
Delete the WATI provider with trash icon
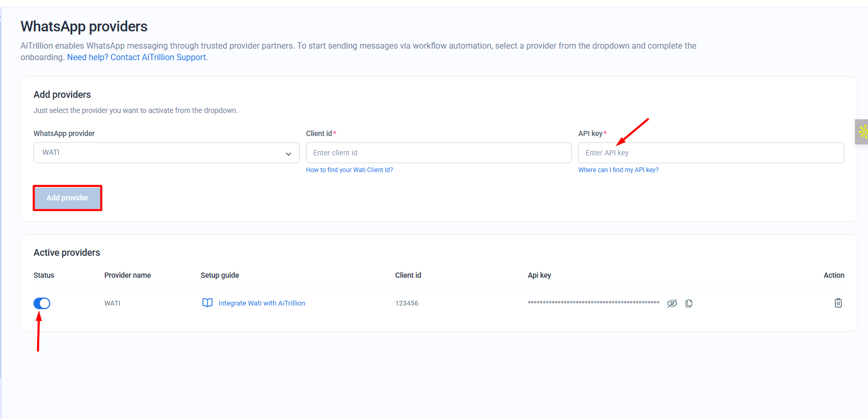pyautogui.click(x=838, y=303)
